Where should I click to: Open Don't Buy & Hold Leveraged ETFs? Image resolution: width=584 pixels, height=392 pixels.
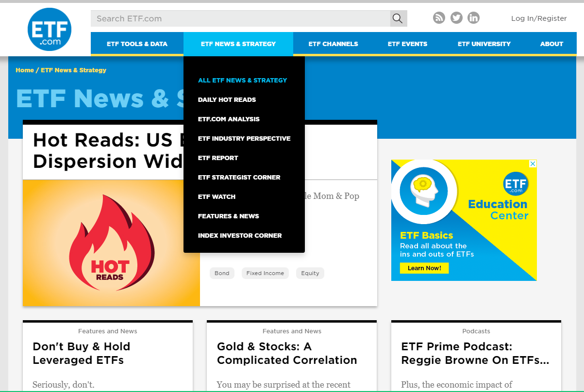tap(81, 353)
